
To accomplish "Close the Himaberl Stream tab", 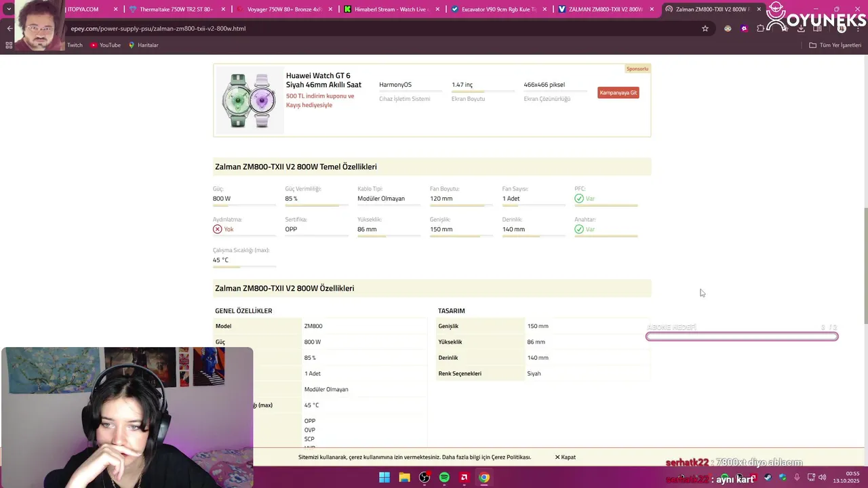I will (x=438, y=9).
